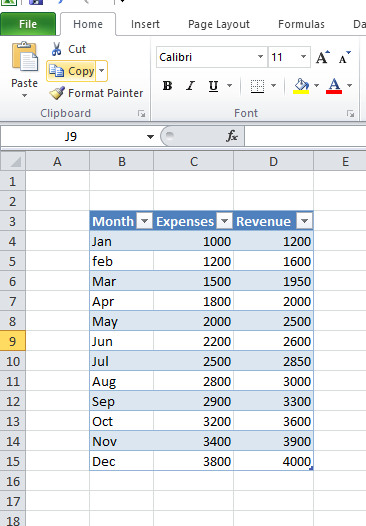Select the Jan cell
Viewport: 366px width, 526px height.
pyautogui.click(x=121, y=241)
